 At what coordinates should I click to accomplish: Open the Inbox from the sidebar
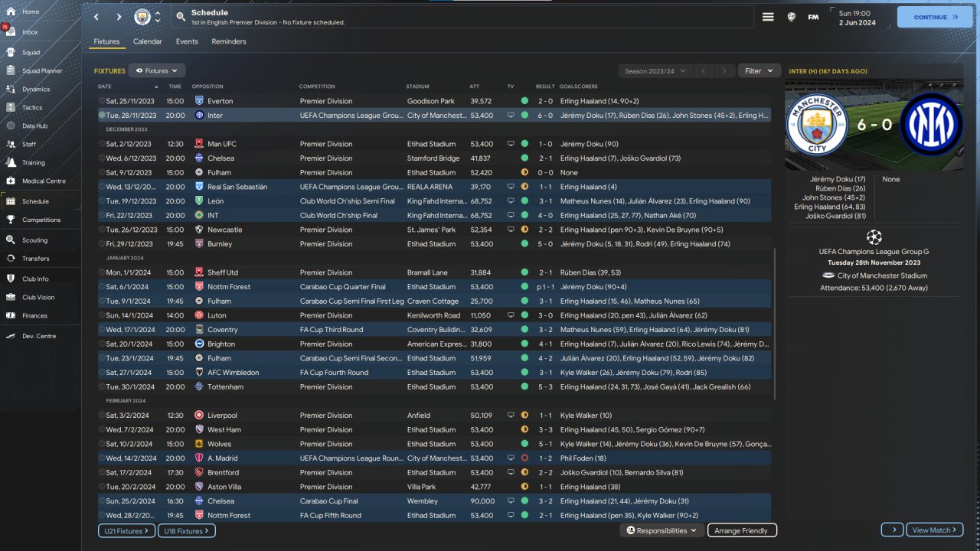pyautogui.click(x=31, y=32)
